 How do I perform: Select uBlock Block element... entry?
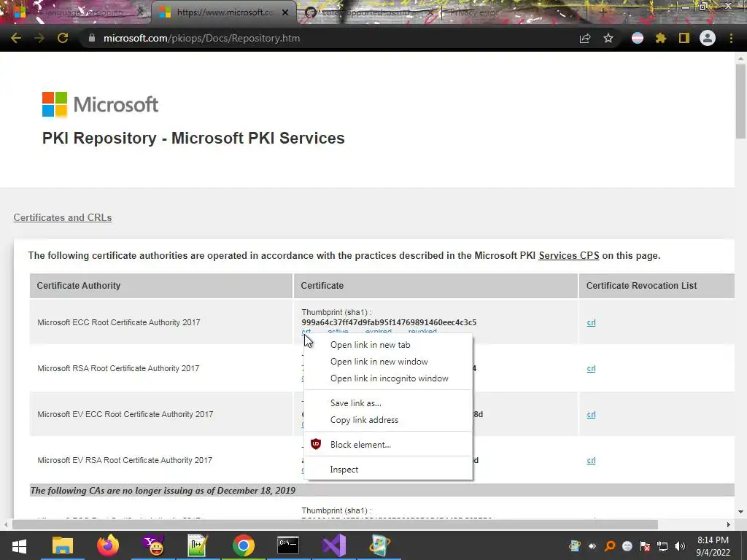pos(388,444)
